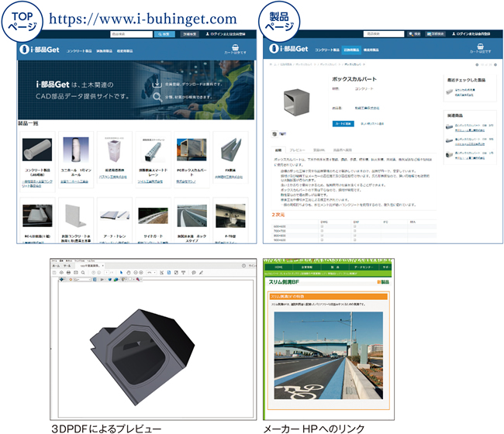Click the blue search button on TOP page
The height and width of the screenshot is (434, 504).
tap(164, 34)
